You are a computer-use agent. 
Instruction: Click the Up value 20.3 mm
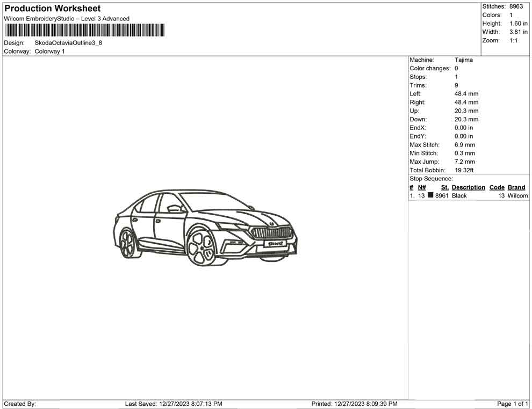pyautogui.click(x=466, y=111)
